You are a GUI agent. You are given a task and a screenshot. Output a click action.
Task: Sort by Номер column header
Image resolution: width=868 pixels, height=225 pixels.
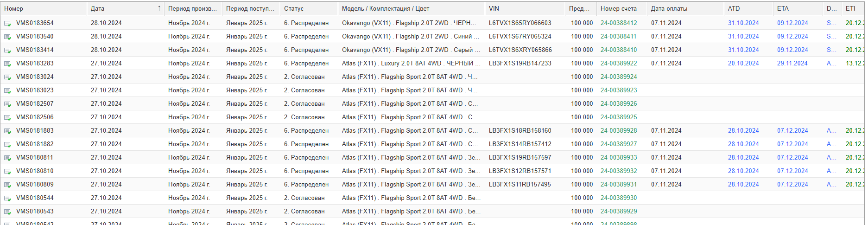pos(14,8)
